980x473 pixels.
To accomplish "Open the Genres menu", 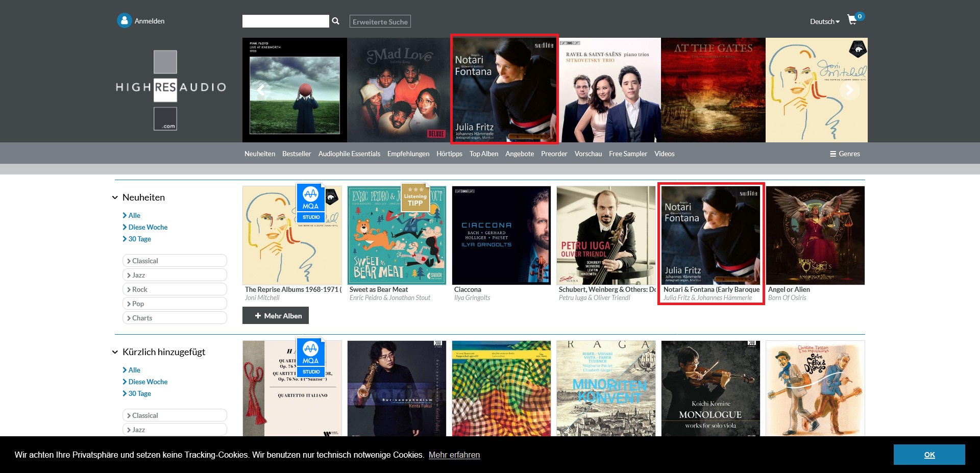I will (845, 154).
